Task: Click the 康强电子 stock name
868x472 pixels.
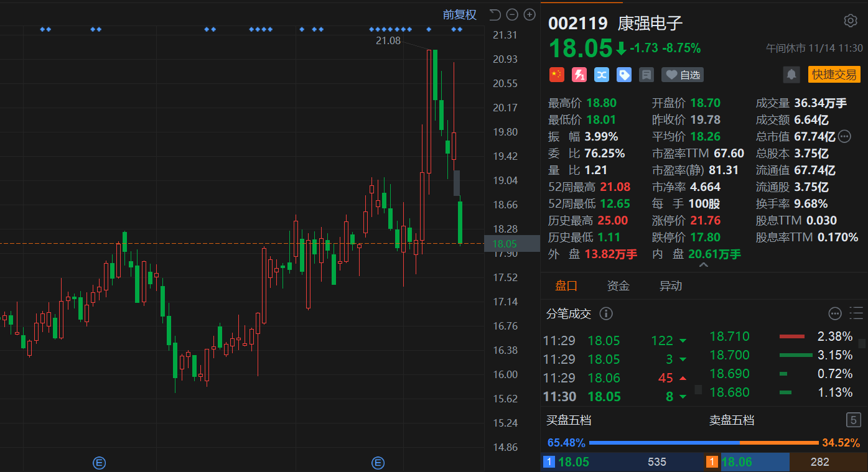Action: point(650,24)
